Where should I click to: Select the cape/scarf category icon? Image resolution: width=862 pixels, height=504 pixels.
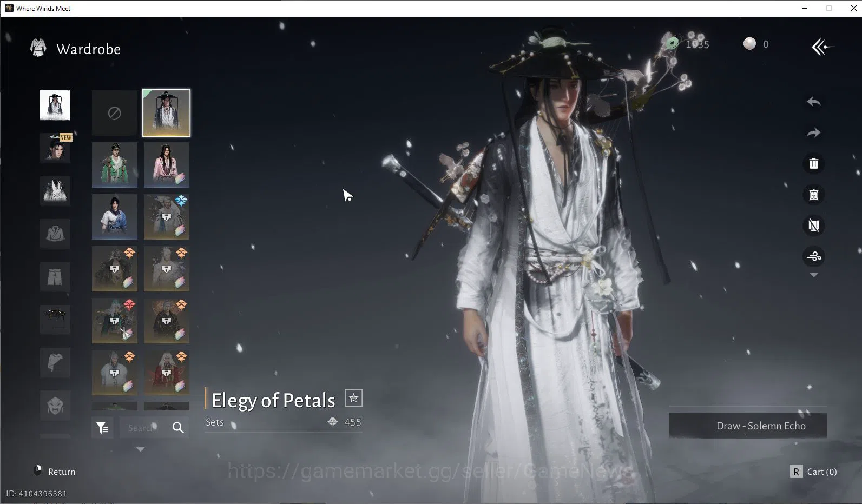point(55,362)
